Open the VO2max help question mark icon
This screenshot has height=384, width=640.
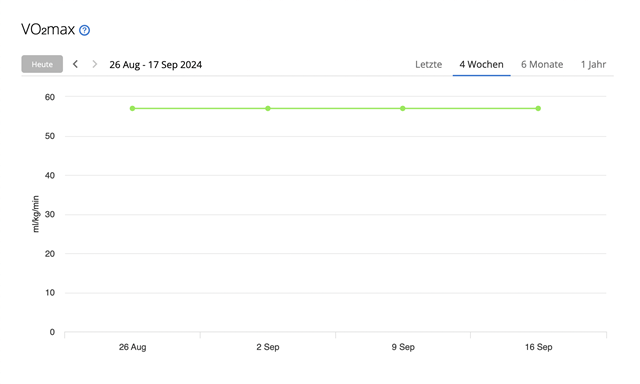coord(84,30)
